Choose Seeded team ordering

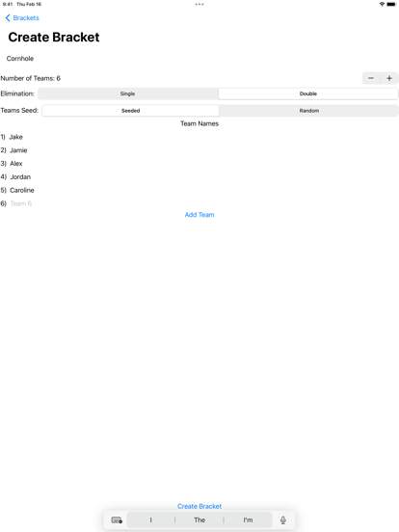click(131, 111)
